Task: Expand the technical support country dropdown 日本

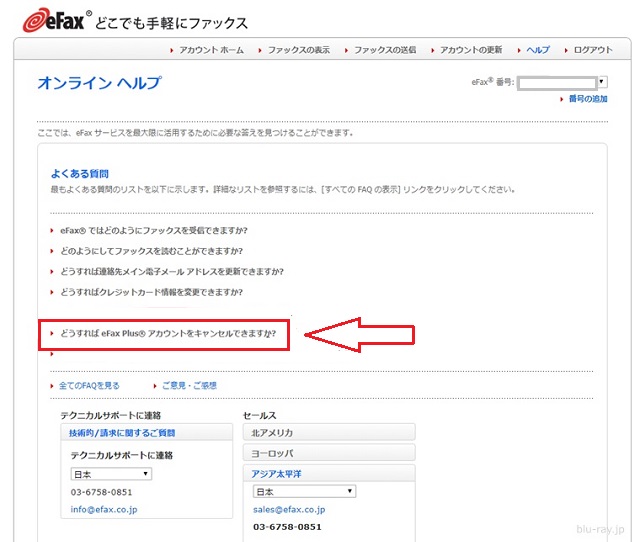Action: 110,473
